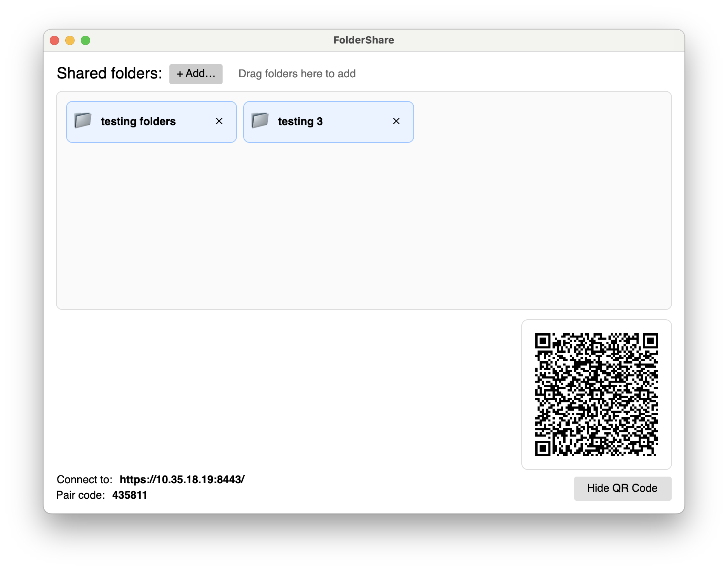This screenshot has width=728, height=571.
Task: Click the Connect to label
Action: 84,479
